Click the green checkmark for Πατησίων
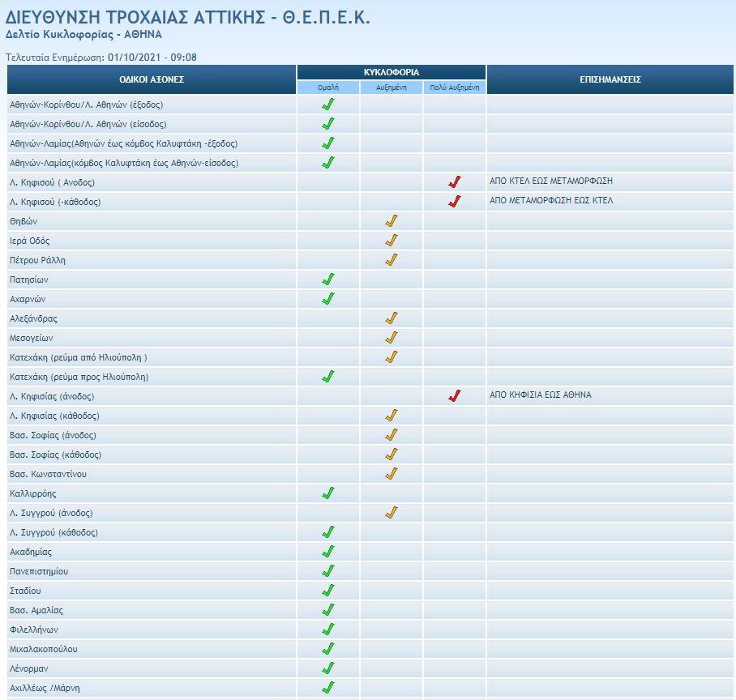736x700 pixels. (328, 280)
